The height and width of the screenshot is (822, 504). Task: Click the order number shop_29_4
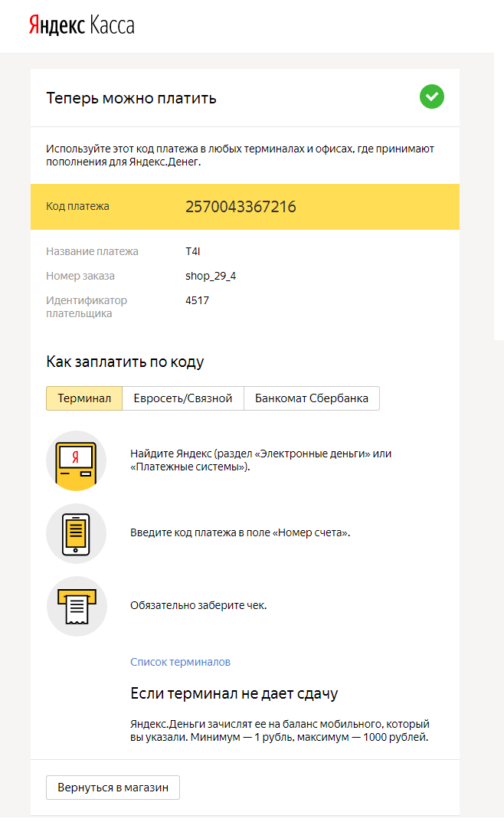click(211, 276)
